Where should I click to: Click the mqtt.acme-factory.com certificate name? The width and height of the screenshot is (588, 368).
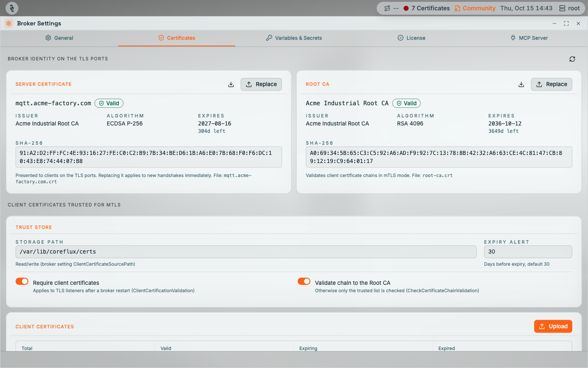pos(53,103)
